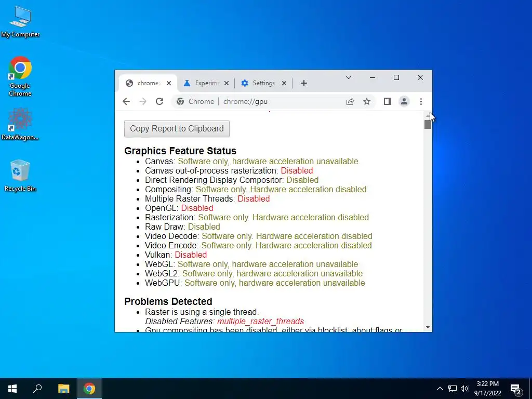532x399 pixels.
Task: Switch to the Settings tab
Action: [263, 83]
